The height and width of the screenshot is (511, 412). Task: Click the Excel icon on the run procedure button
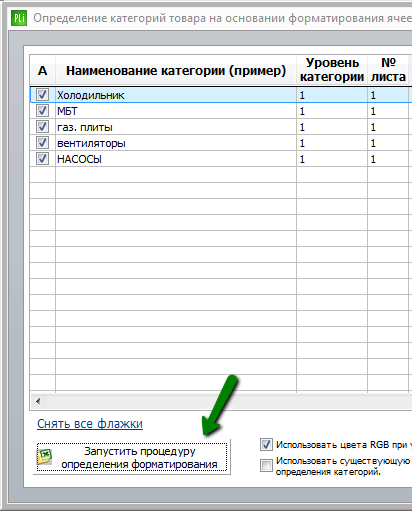[x=45, y=457]
